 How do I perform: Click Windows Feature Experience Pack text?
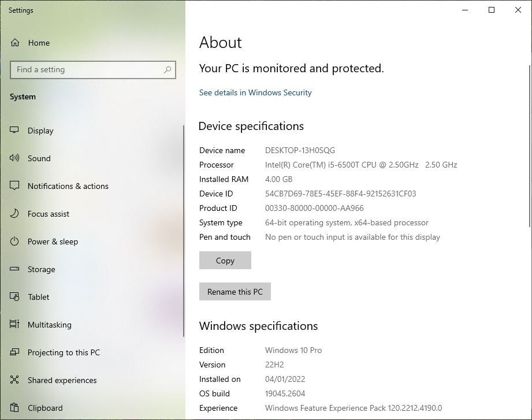point(354,408)
